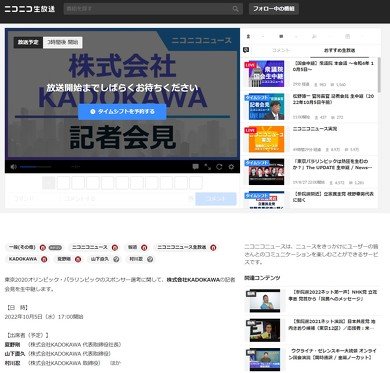
Task: Click the recommended list scrollbar
Action: pyautogui.click(x=379, y=76)
